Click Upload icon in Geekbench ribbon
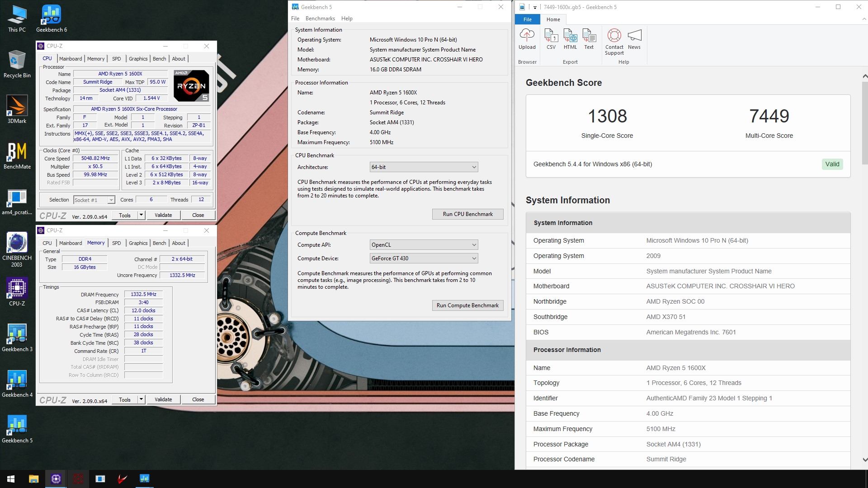This screenshot has width=868, height=488. click(x=527, y=39)
